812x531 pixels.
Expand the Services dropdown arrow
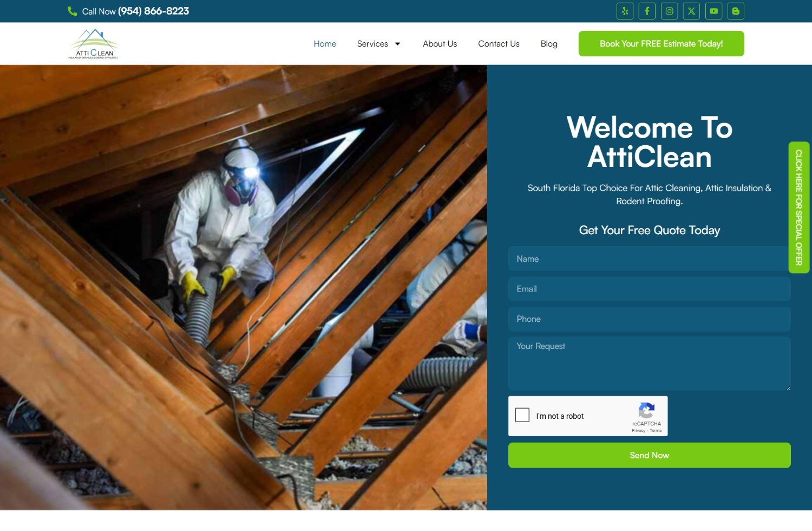coord(397,44)
